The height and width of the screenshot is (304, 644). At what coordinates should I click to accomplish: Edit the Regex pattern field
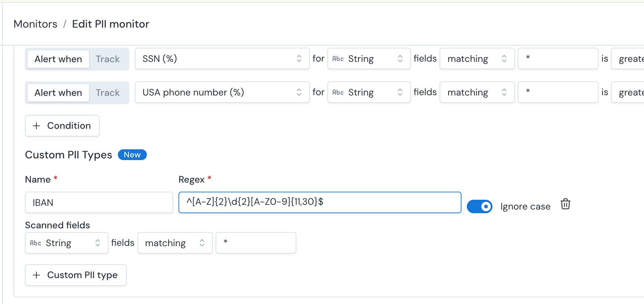tap(320, 202)
